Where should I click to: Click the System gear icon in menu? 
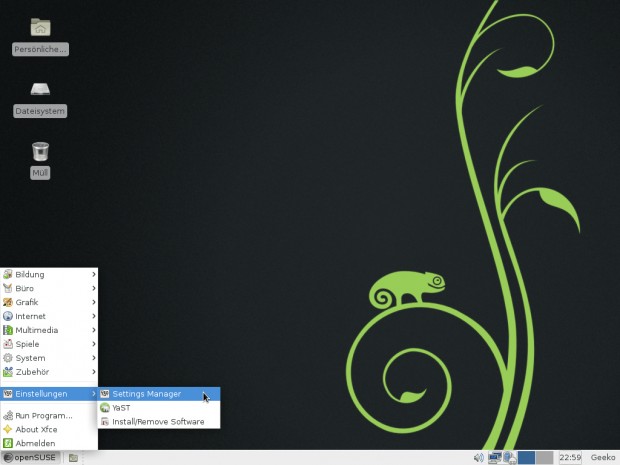[x=8, y=358]
